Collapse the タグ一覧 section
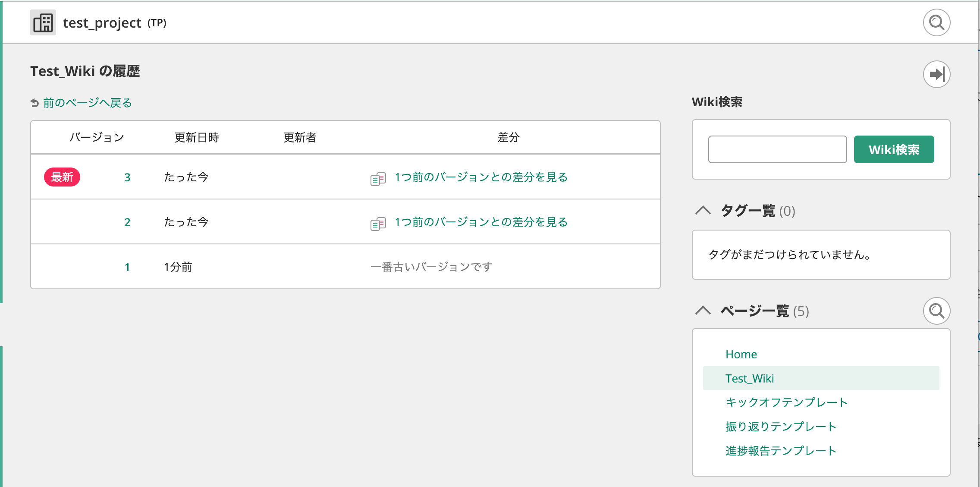 703,211
